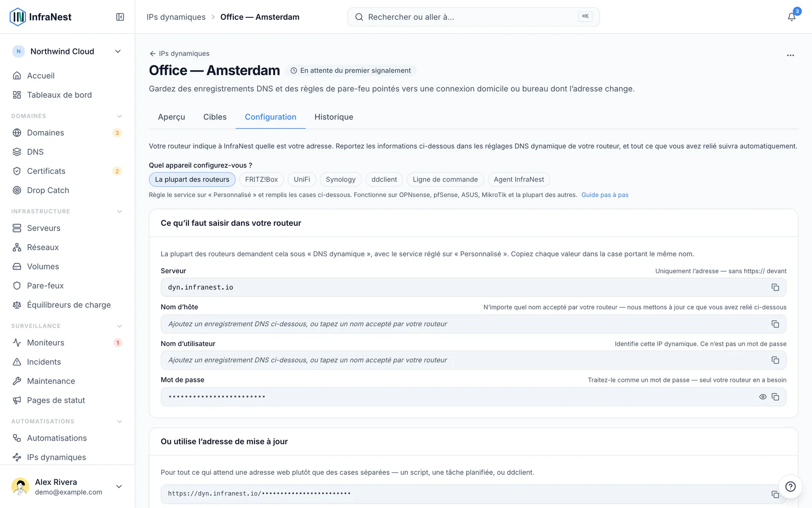Copy the Serveur value dyn.infranest.io
Viewport: 812px width, 508px height.
coord(775,287)
